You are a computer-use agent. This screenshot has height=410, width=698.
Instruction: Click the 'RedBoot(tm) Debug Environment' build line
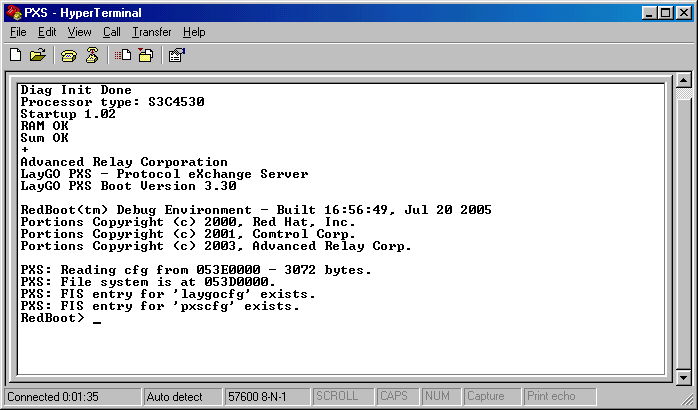point(256,210)
